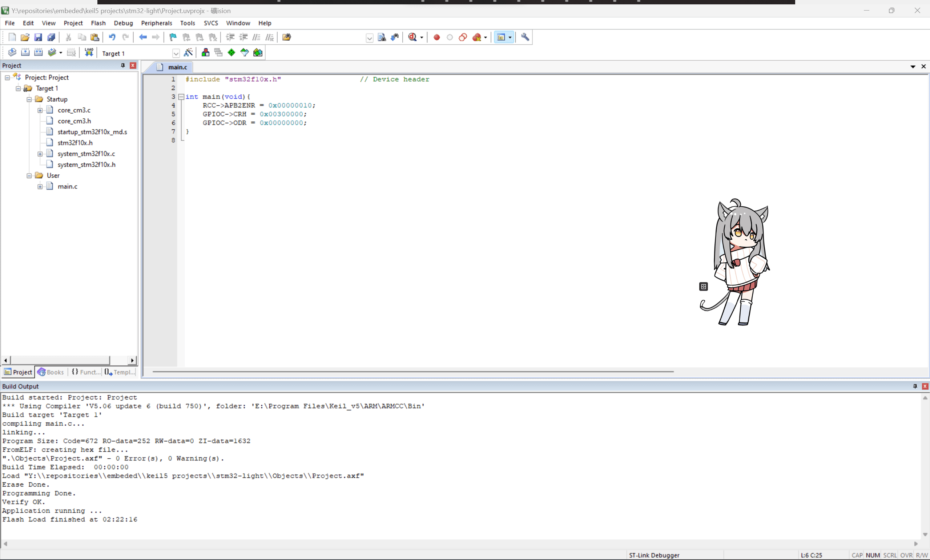Collapse the Target 1 tree node
The width and height of the screenshot is (930, 560).
18,89
